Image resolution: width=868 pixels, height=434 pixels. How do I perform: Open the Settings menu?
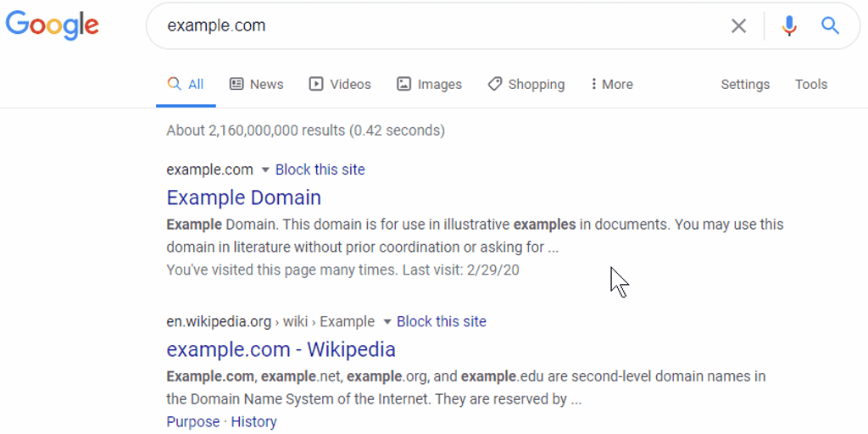click(x=745, y=84)
